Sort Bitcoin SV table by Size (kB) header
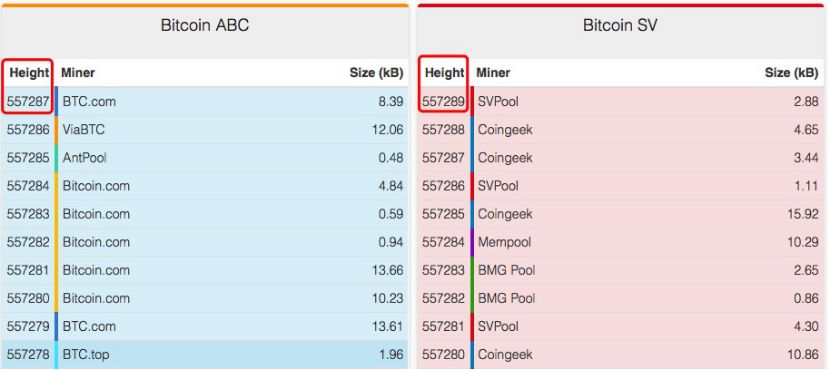 point(791,73)
